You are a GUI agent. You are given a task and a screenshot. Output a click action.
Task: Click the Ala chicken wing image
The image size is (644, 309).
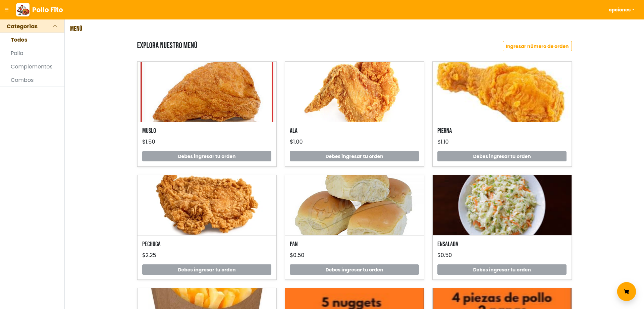tap(355, 92)
